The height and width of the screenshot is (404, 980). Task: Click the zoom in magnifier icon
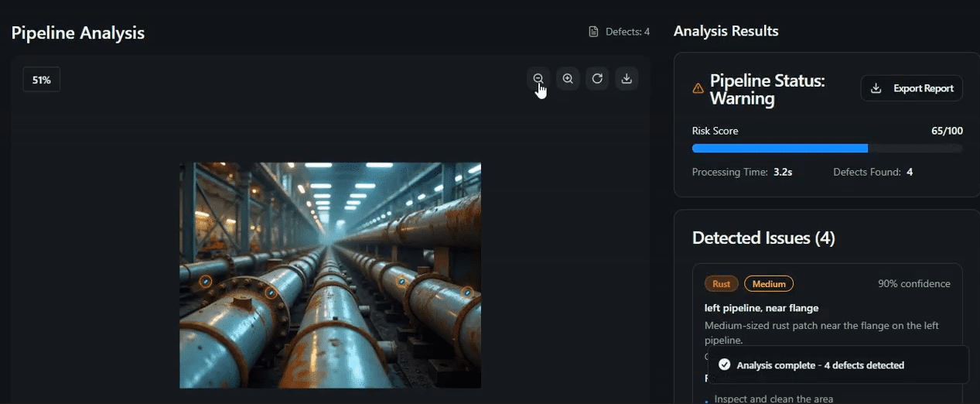568,78
